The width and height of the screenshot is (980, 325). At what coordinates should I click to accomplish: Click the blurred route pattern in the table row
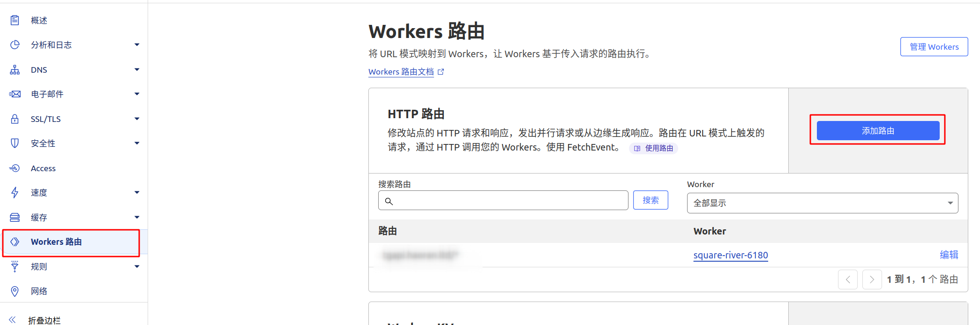pyautogui.click(x=420, y=255)
